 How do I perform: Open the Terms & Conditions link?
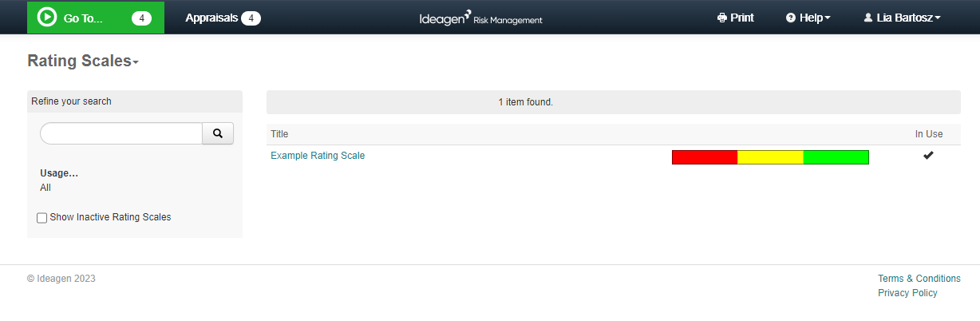[x=919, y=279]
